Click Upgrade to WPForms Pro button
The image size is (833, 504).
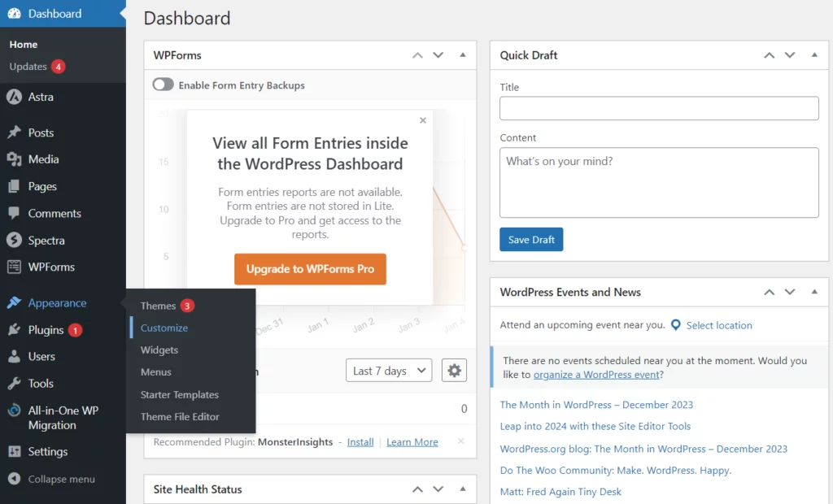(310, 269)
